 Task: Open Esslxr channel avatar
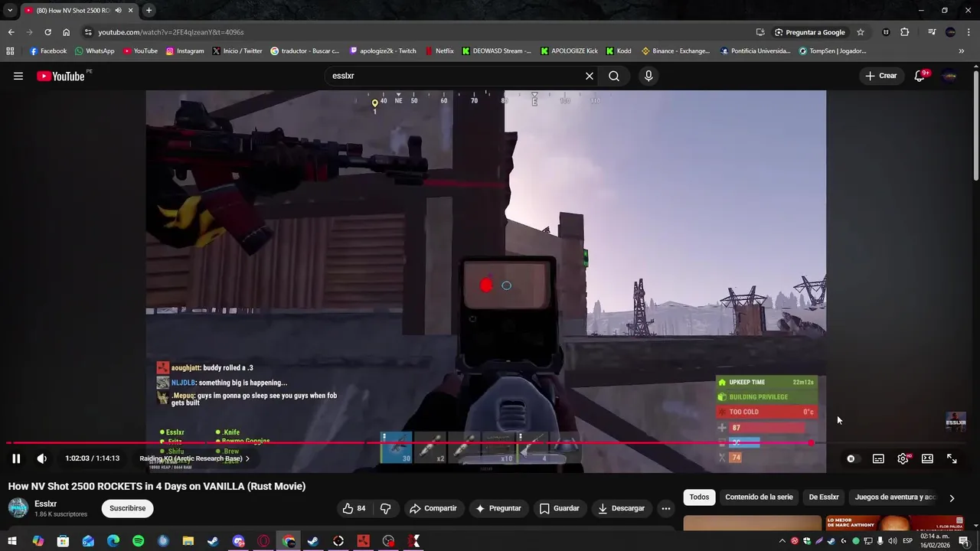click(18, 507)
